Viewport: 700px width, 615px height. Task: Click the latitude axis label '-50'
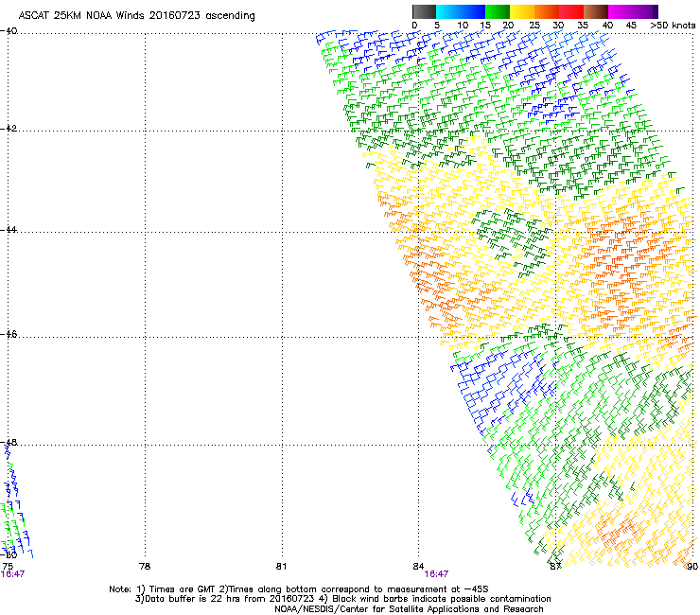[9, 555]
